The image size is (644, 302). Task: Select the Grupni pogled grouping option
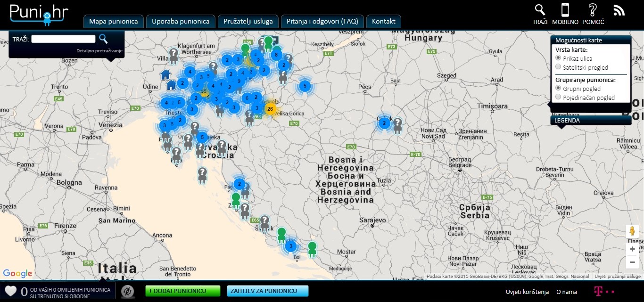point(559,88)
